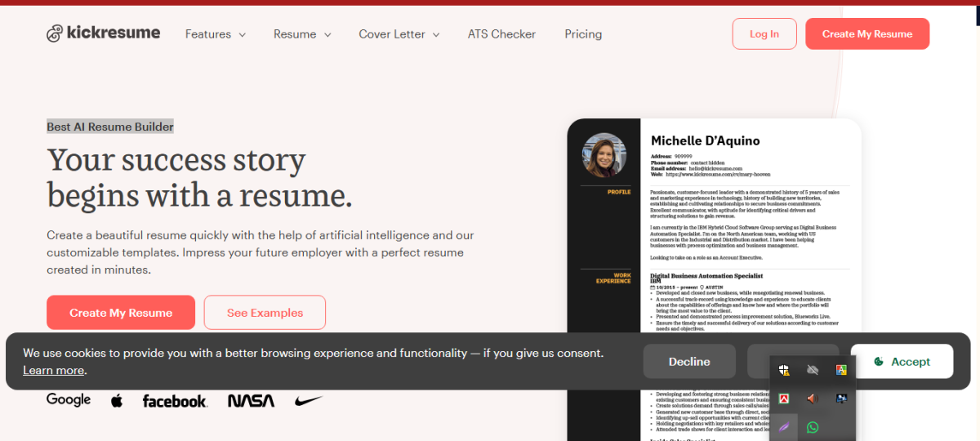Decline the cookie consent
The image size is (980, 441).
point(689,361)
